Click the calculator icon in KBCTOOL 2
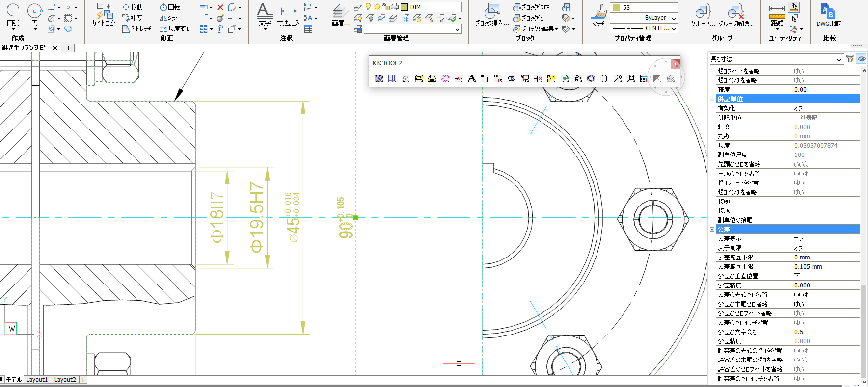This screenshot has height=387, width=868. (x=644, y=78)
